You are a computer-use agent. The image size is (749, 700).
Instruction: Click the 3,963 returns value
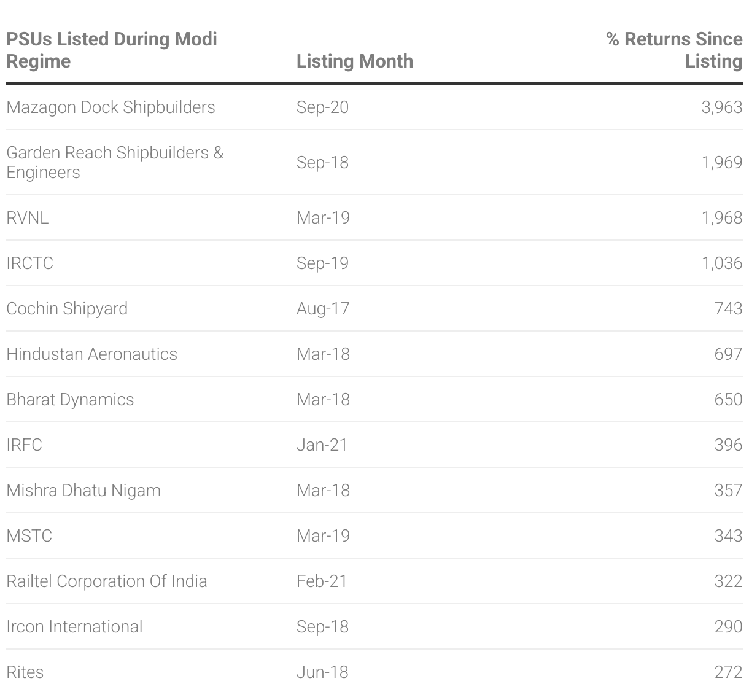pos(722,107)
